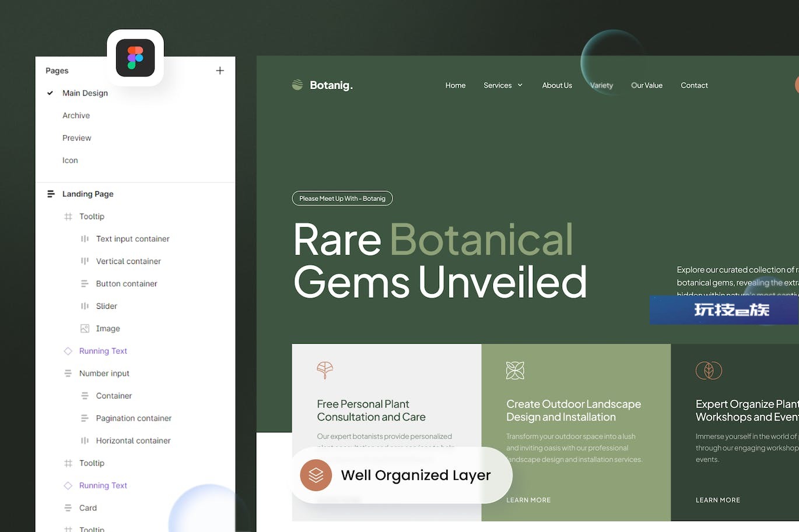This screenshot has height=532, width=799.
Task: Click Free Personal Plant Consultation and Care title
Action: 372,410
